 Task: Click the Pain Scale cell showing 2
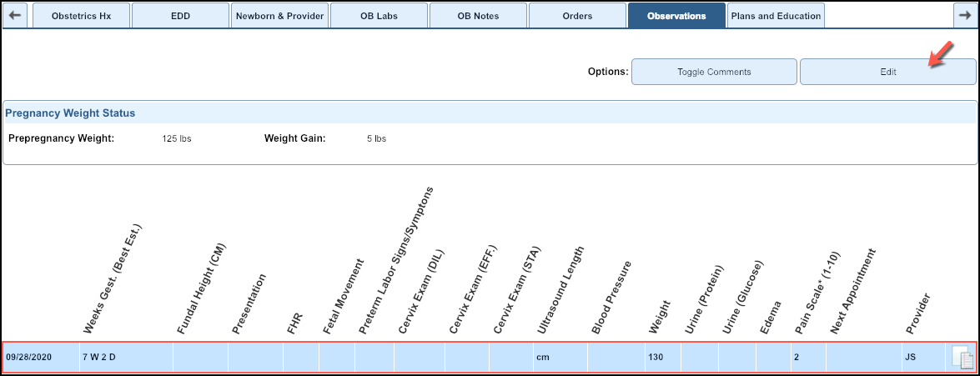click(x=807, y=357)
